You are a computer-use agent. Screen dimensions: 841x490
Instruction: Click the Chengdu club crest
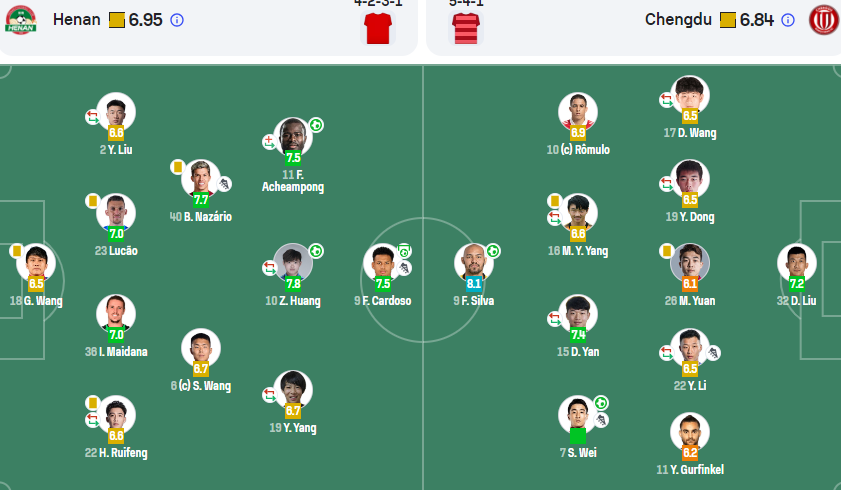[x=824, y=20]
